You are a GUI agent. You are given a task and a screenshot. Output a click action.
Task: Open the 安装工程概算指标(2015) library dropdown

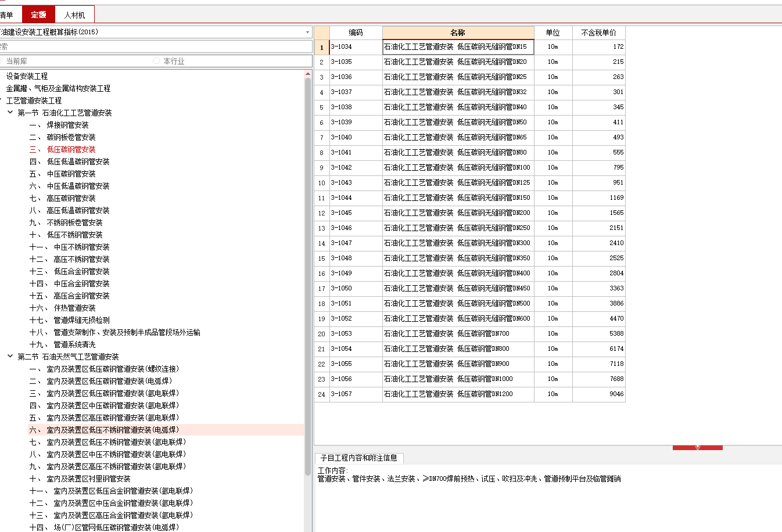click(x=307, y=32)
